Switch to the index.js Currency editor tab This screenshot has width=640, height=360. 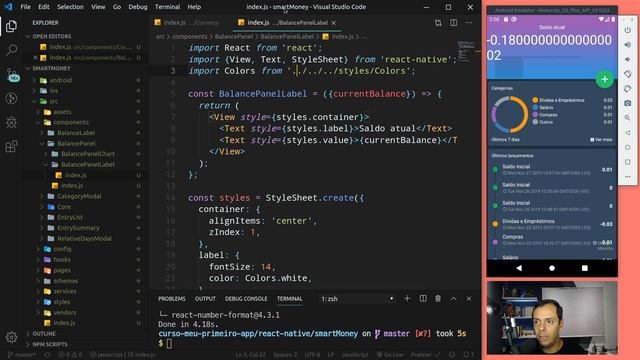click(187, 23)
